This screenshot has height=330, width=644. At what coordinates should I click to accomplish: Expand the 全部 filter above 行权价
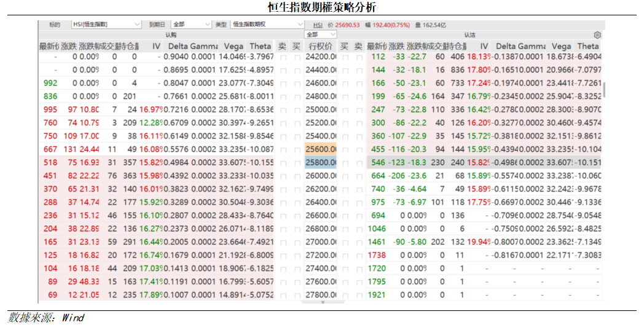point(321,35)
